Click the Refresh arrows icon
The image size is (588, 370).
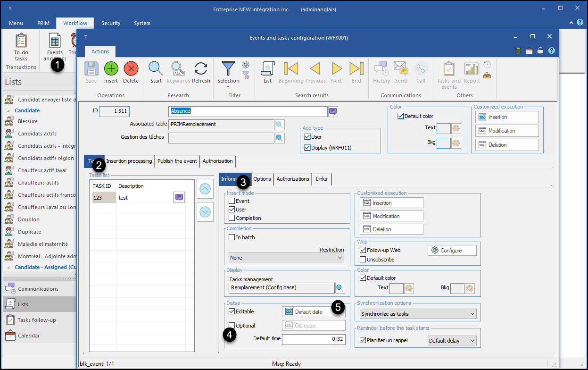(x=201, y=69)
